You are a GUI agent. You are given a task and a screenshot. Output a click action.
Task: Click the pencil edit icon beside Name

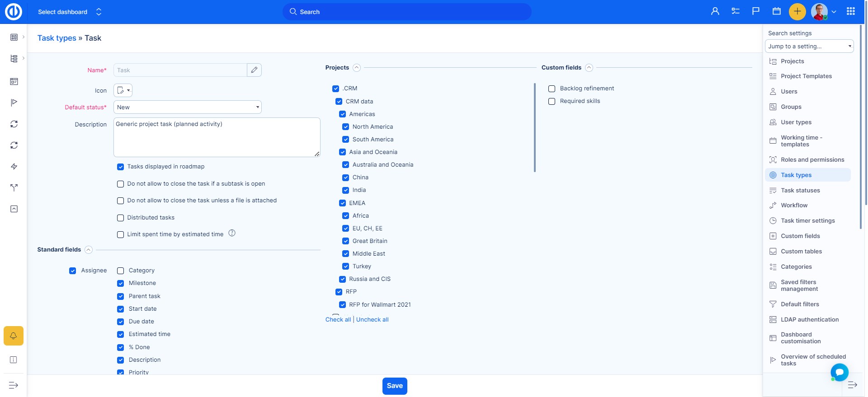click(254, 70)
